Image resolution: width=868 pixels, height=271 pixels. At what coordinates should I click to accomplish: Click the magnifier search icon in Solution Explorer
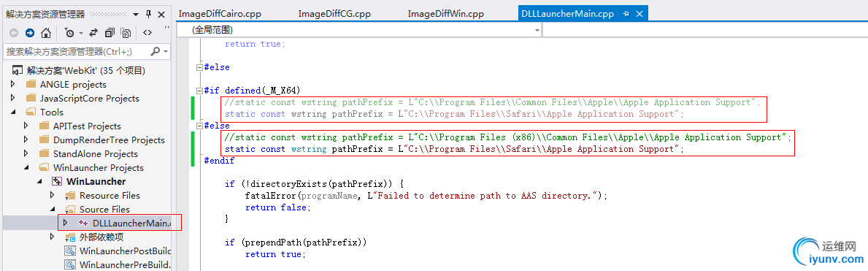pos(155,52)
